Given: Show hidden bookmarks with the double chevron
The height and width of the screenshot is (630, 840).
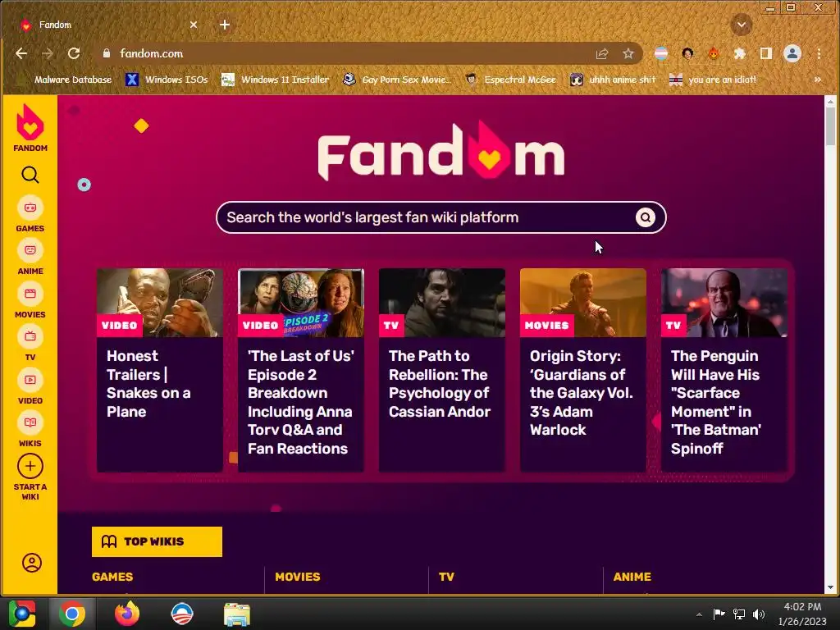Looking at the screenshot, I should coord(818,80).
